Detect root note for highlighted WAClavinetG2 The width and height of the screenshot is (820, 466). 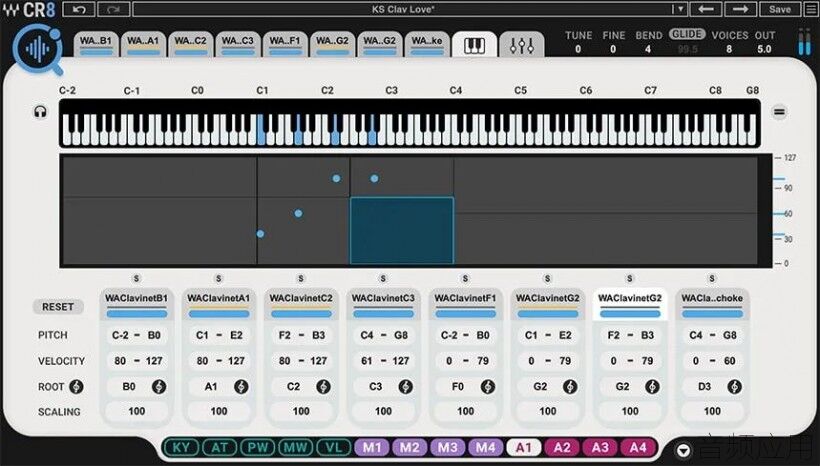652,387
